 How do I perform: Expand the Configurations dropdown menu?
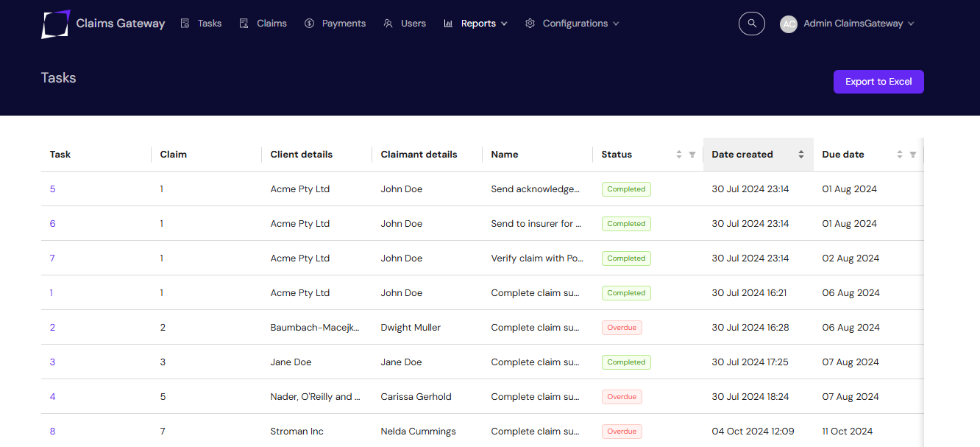point(572,24)
